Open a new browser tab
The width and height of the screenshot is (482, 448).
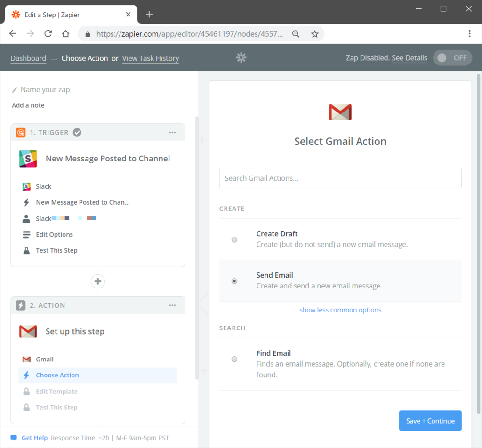point(149,15)
